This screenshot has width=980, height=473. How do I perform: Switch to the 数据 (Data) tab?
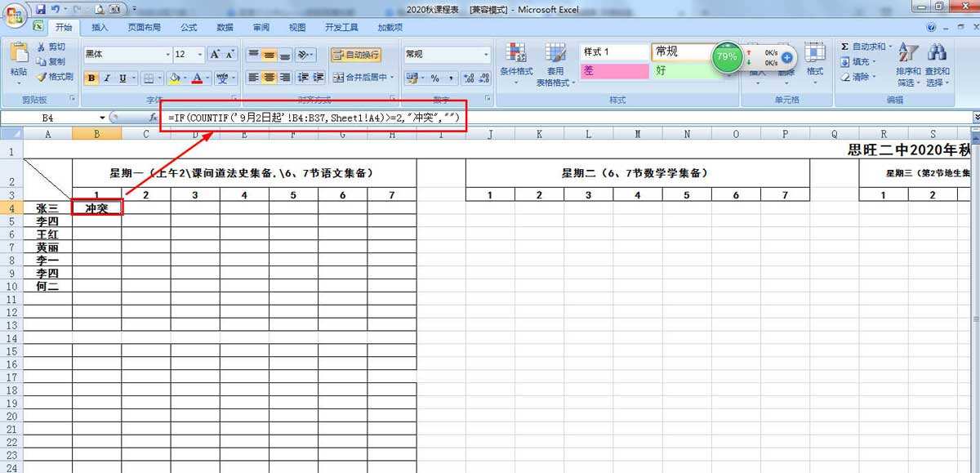(225, 27)
